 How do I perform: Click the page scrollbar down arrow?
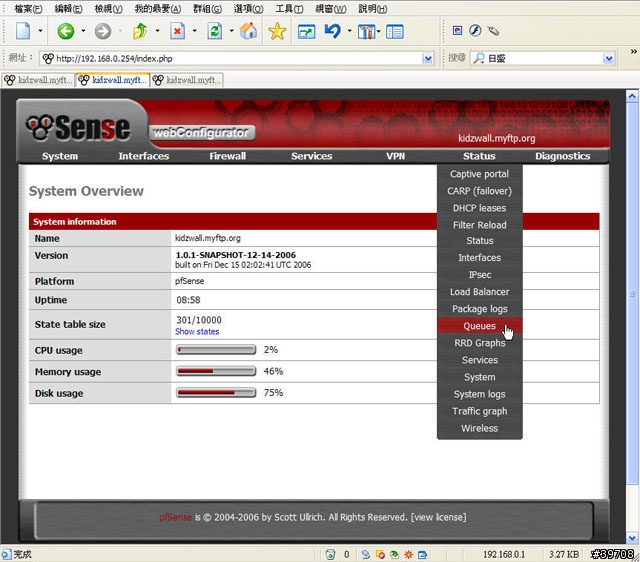point(632,538)
